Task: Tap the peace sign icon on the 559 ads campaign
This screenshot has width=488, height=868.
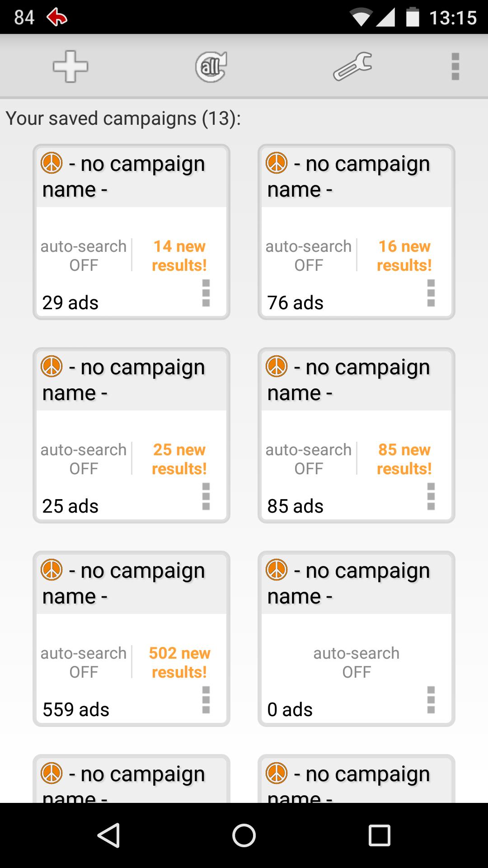Action: (x=53, y=571)
